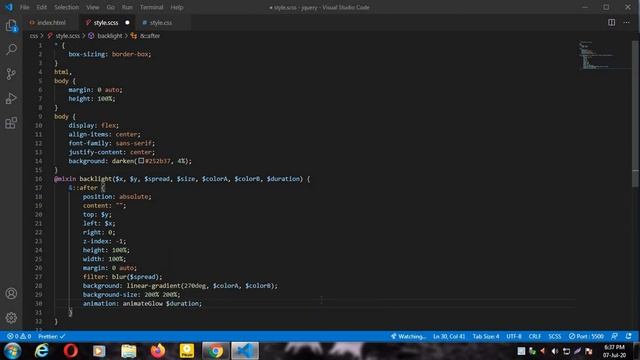Click the unsaved dot on style.scss tab
The image size is (640, 360).
click(x=127, y=22)
